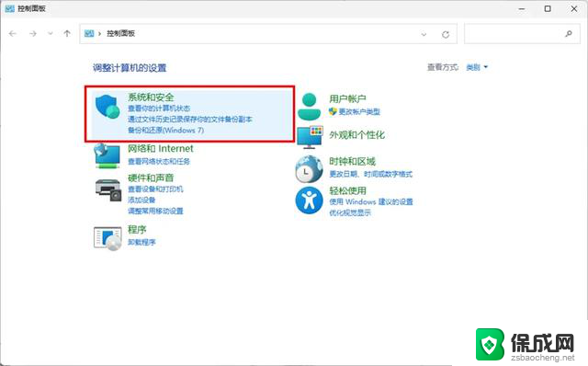Image resolution: width=588 pixels, height=366 pixels.
Task: Expand the address bar history dropdown
Action: click(x=424, y=35)
